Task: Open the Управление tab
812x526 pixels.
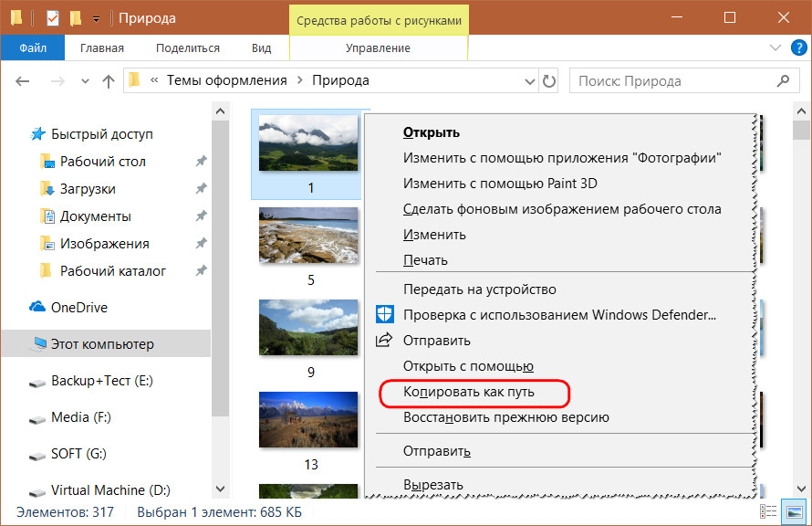Action: 378,48
